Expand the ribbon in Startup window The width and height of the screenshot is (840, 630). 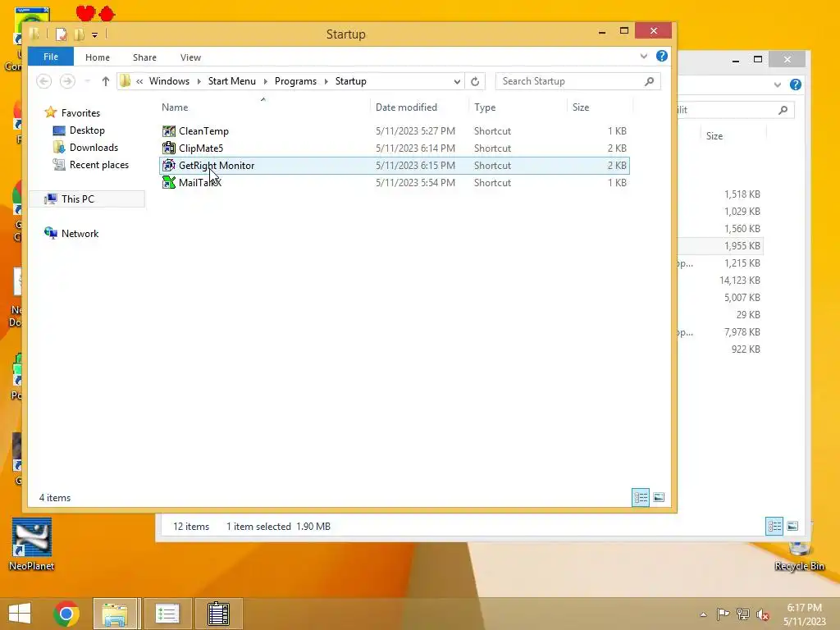644,57
